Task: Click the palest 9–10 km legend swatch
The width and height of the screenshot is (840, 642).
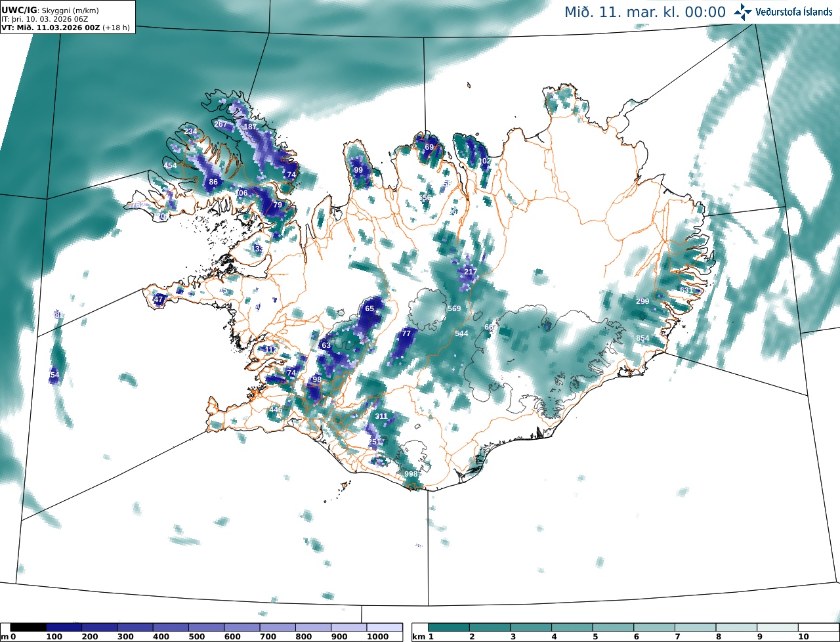Action: point(778,628)
